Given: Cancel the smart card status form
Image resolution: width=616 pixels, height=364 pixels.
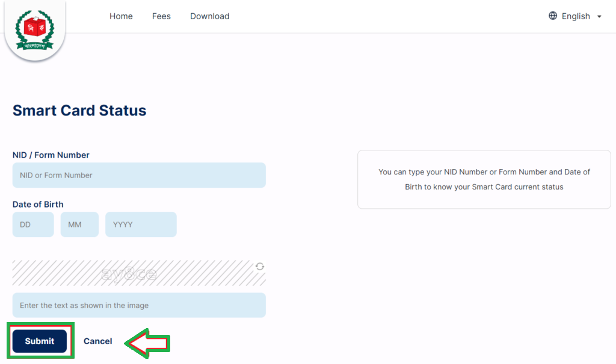Looking at the screenshot, I should pos(98,341).
